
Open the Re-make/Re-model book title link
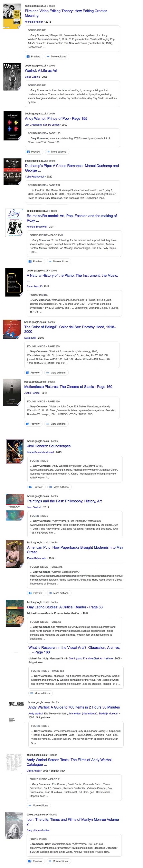click(x=72, y=218)
